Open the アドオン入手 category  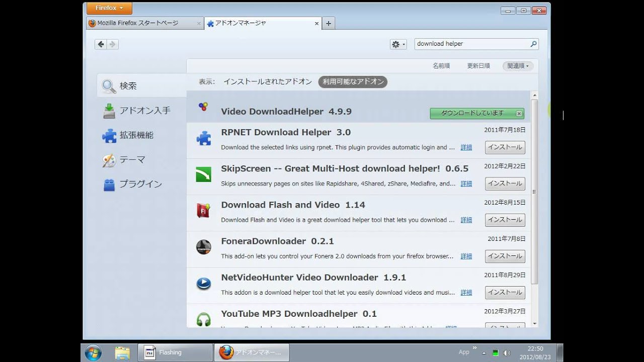coord(141,111)
